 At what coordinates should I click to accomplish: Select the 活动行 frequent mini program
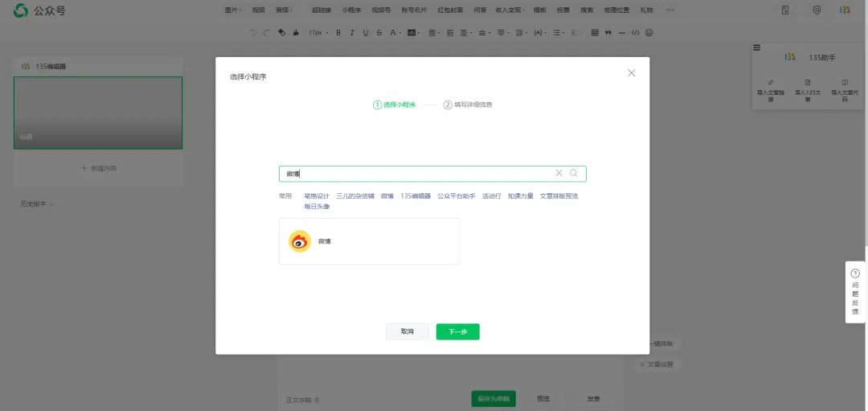492,196
